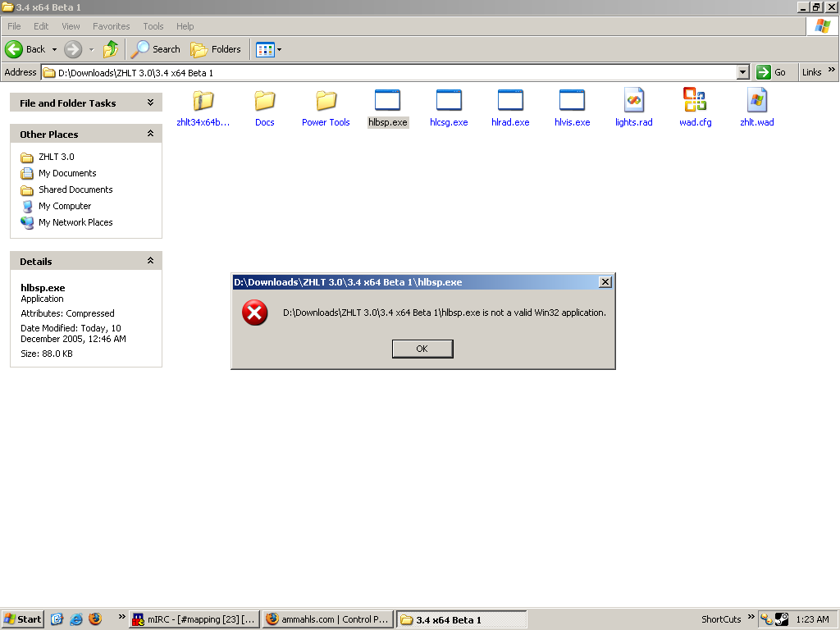Click OK in the error dialog
The height and width of the screenshot is (630, 840).
click(422, 349)
